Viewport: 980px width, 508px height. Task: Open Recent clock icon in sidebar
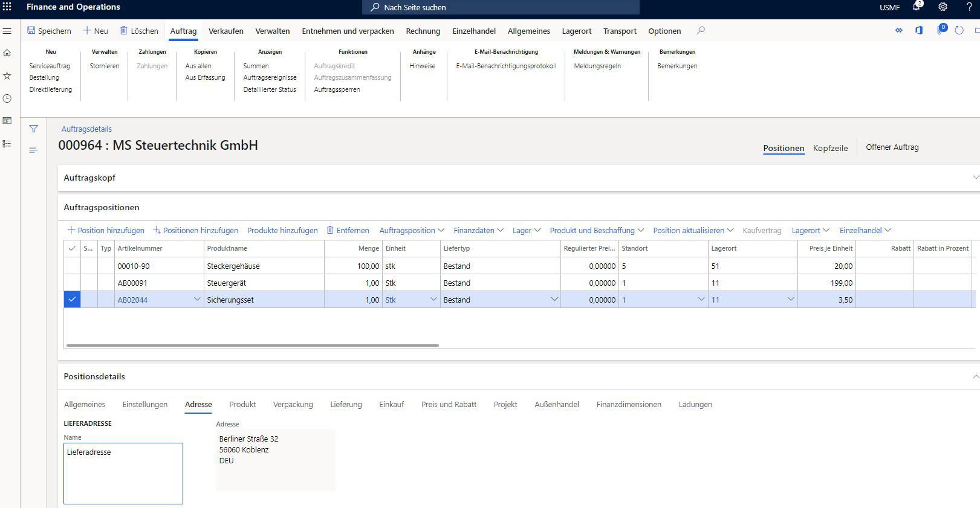(7, 98)
